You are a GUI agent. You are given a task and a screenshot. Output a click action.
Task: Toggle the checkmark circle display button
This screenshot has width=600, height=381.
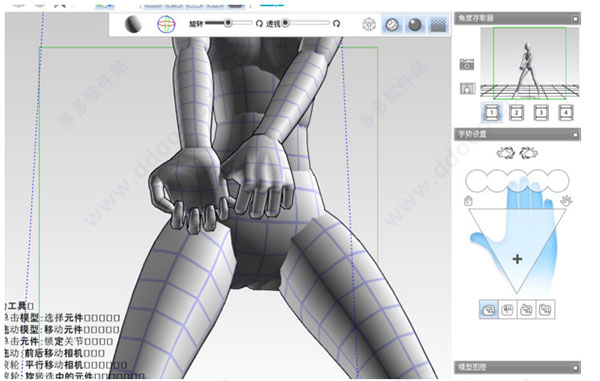[392, 25]
